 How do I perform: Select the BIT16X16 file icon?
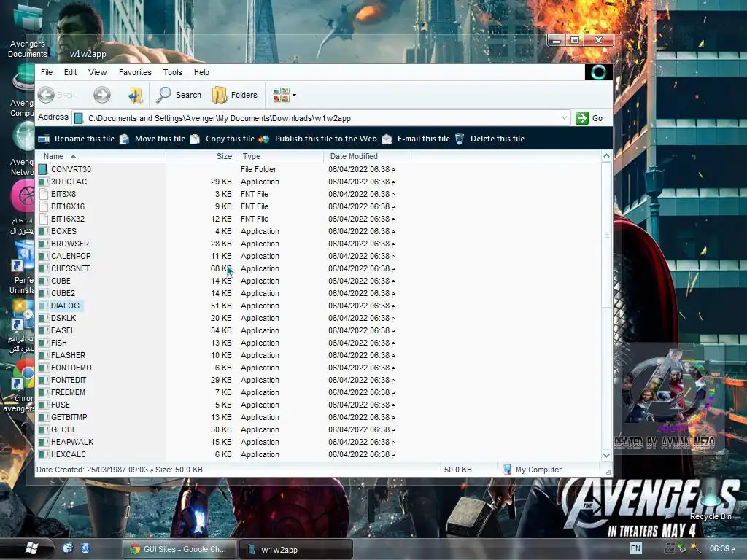43,206
